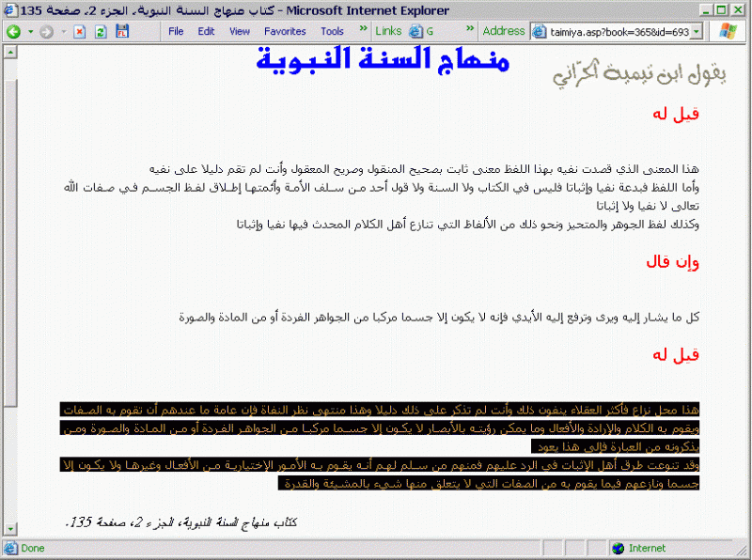Click the blue heading منهاج السنة النبوية
Screen dimensions: 752x560
pos(383,60)
